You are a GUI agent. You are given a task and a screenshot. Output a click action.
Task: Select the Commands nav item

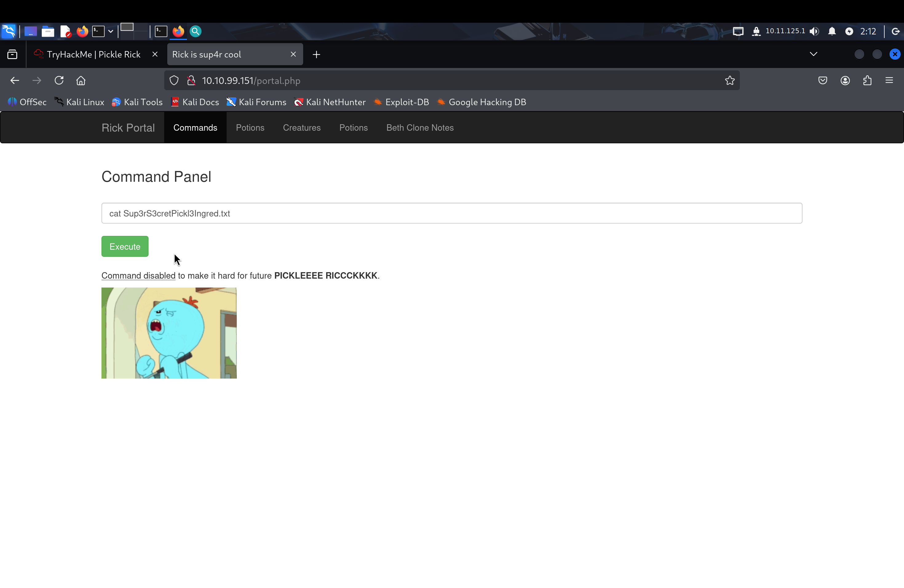(x=195, y=128)
